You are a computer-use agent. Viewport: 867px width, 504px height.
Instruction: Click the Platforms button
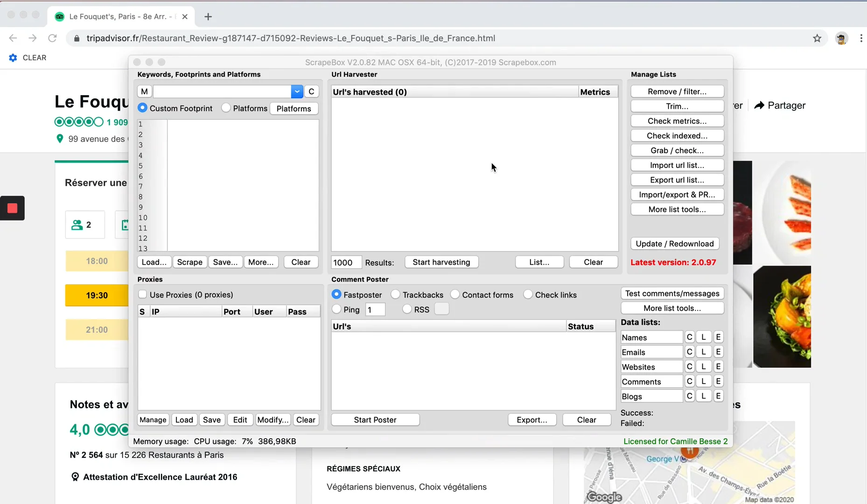pos(294,108)
